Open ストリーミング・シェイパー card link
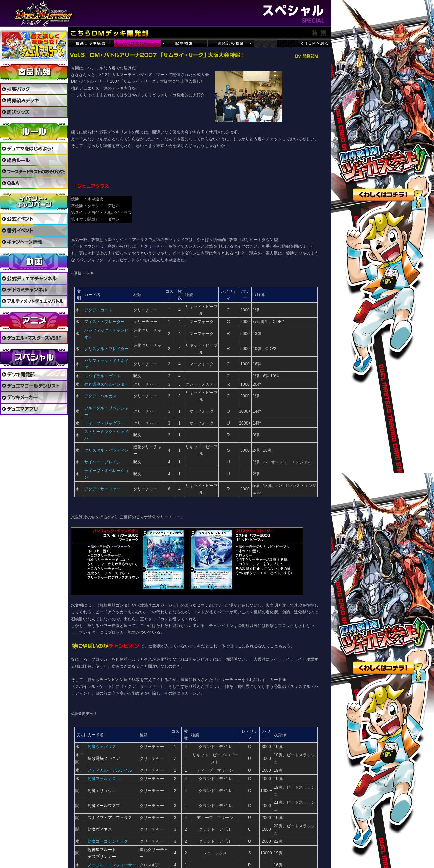This screenshot has width=434, height=868. click(106, 435)
